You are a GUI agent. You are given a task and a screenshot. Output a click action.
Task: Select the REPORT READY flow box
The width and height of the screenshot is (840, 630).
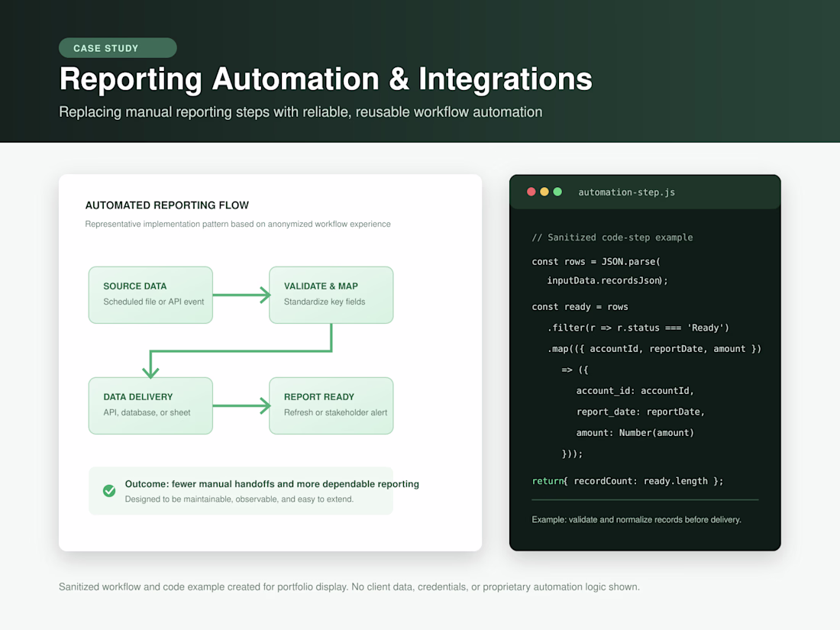(x=331, y=406)
